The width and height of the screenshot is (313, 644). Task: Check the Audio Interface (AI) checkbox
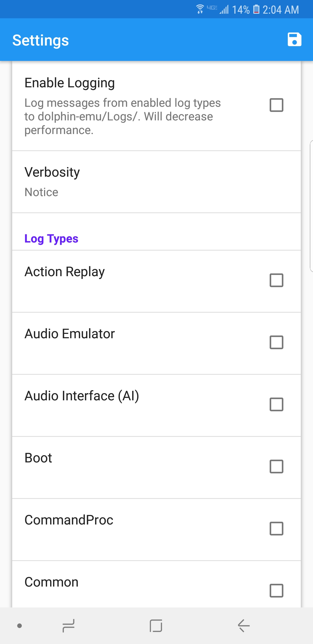coord(276,404)
